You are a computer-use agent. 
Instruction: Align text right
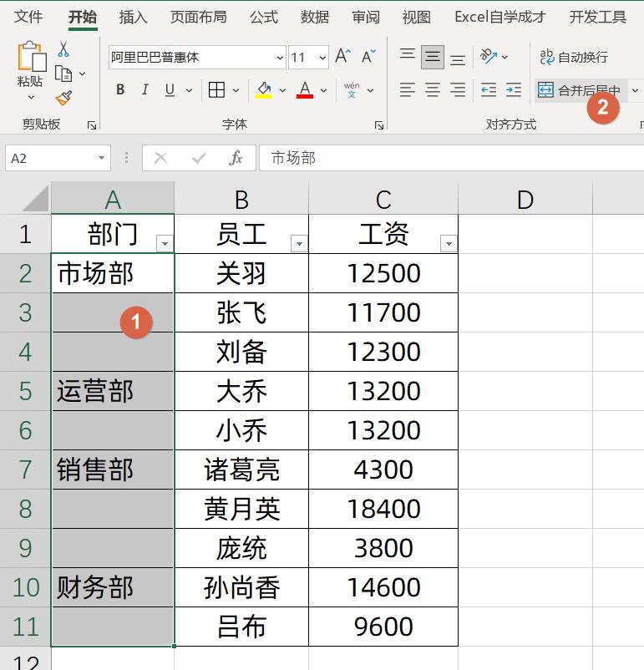(458, 90)
